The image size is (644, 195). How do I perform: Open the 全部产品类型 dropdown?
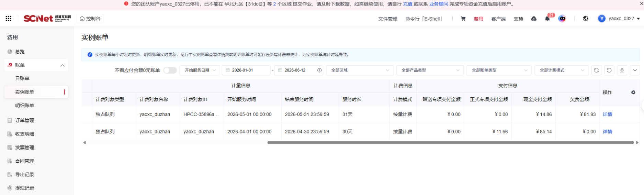[x=430, y=70]
